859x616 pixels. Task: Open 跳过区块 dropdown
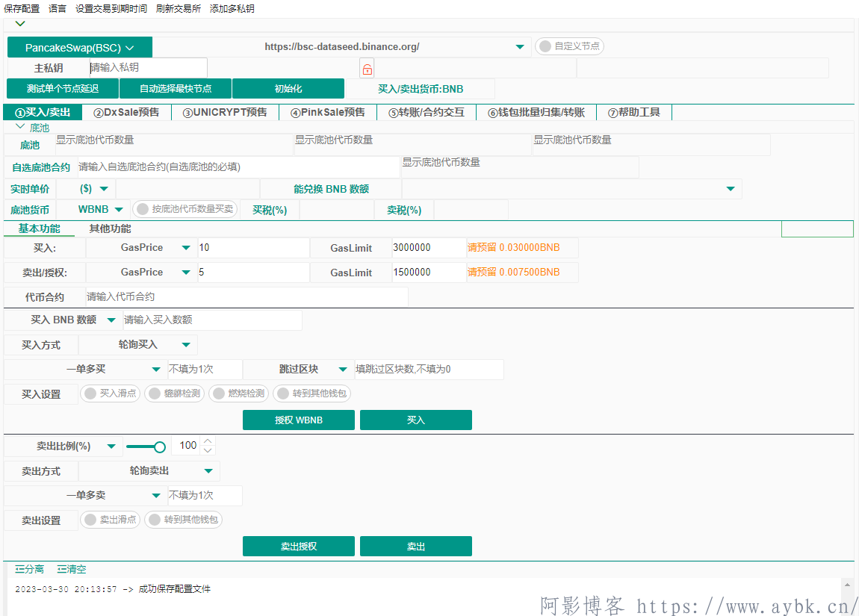click(x=343, y=370)
